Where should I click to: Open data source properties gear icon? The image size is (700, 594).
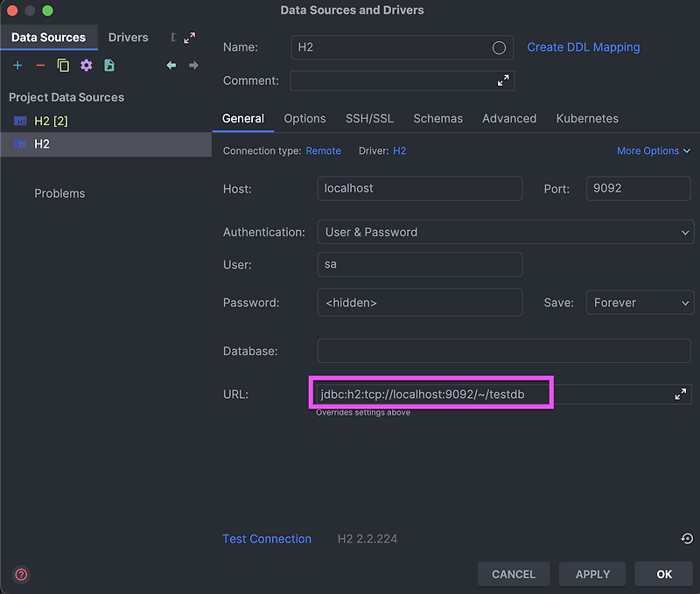[86, 66]
